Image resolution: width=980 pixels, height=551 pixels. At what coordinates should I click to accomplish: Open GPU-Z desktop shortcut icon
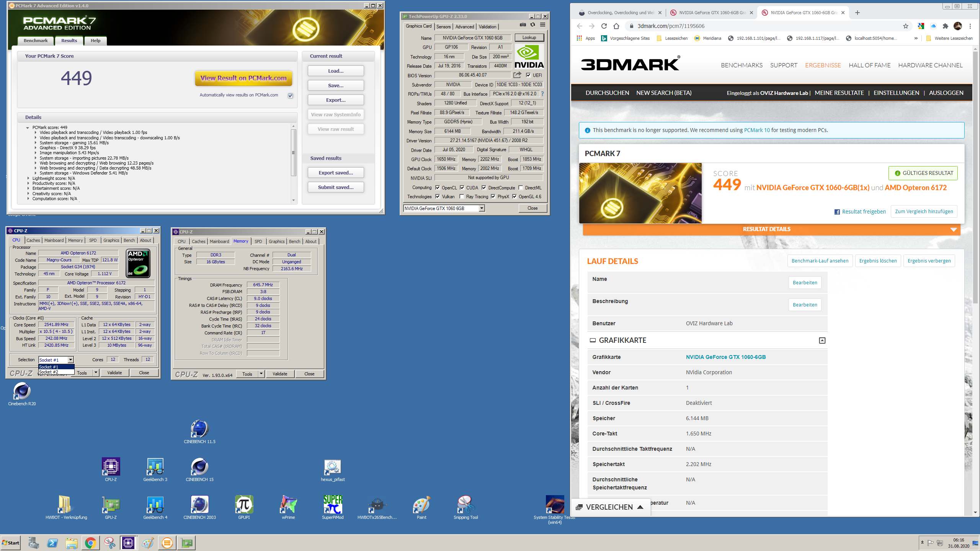pos(111,508)
